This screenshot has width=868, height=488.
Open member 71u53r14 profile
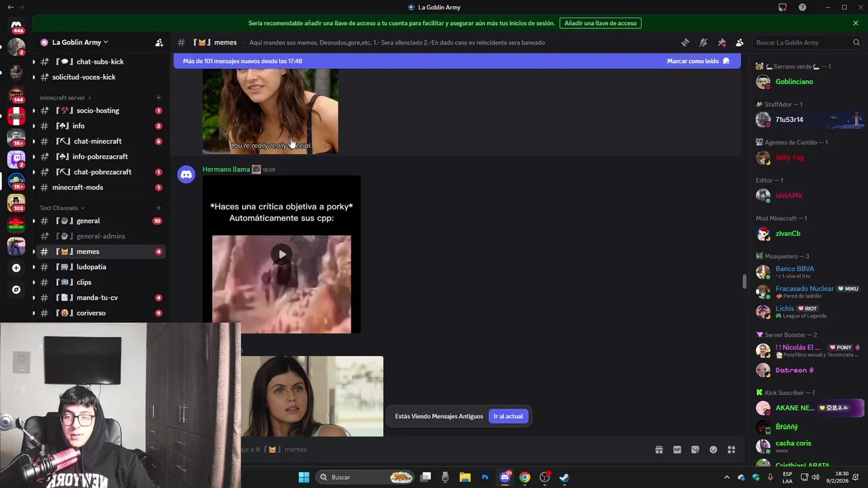808,119
